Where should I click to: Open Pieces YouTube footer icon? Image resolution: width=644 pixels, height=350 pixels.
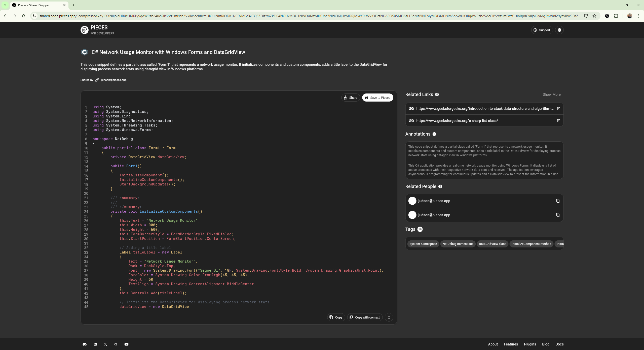point(126,344)
